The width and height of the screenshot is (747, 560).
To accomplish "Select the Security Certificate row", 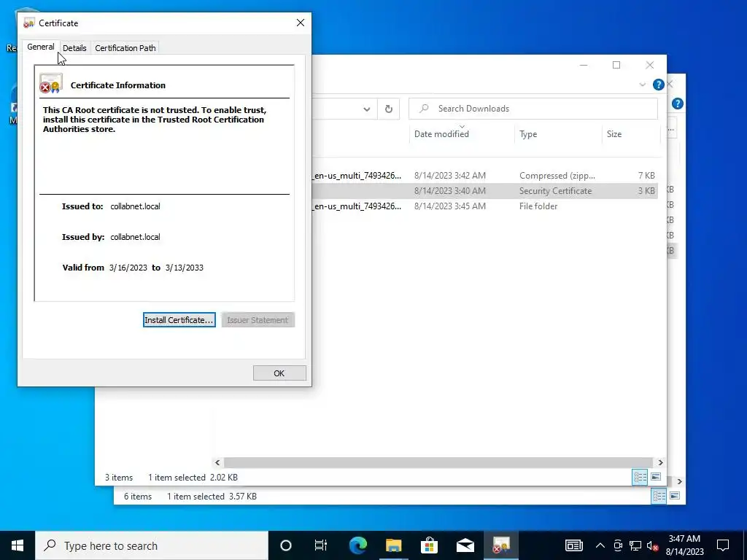I will tap(485, 191).
